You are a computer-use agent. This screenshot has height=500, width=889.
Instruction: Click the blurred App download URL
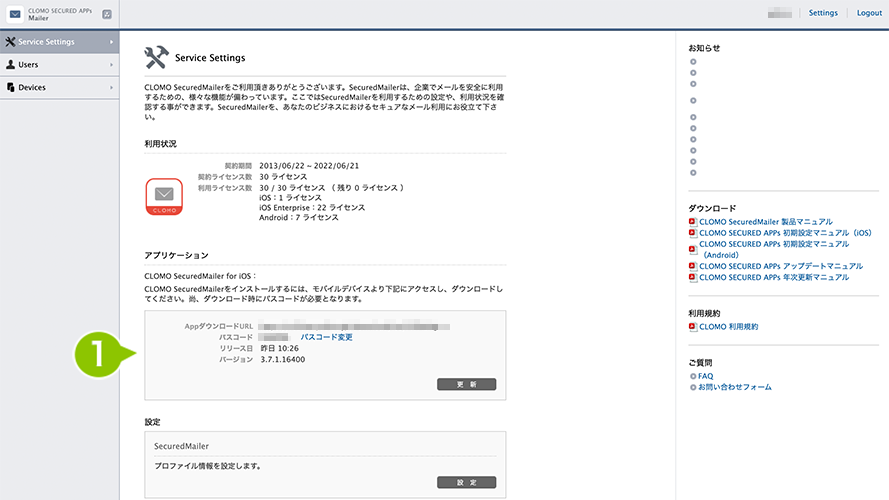point(354,327)
